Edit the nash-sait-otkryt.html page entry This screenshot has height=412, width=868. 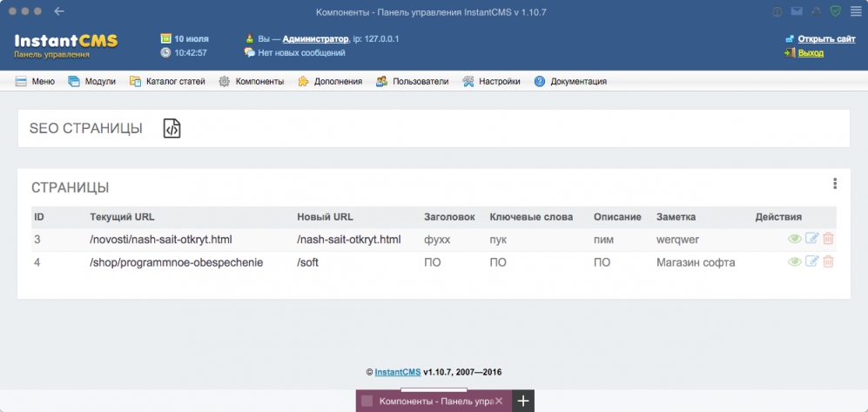(811, 239)
